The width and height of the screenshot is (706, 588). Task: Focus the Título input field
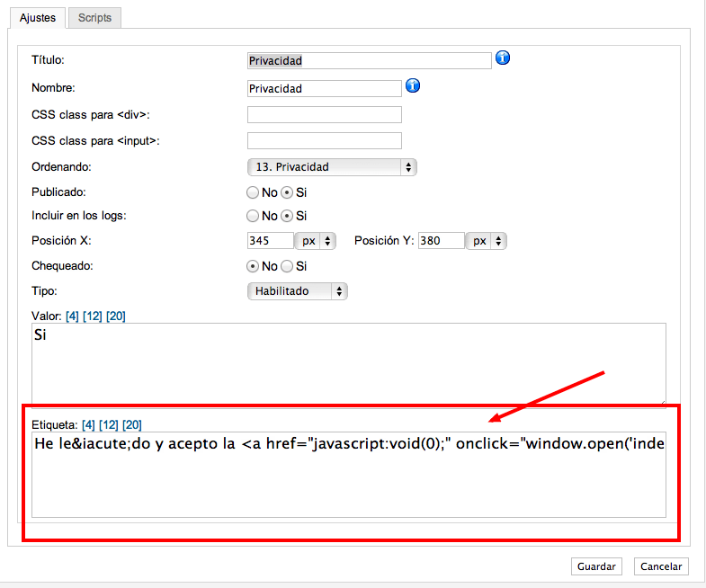tap(370, 61)
